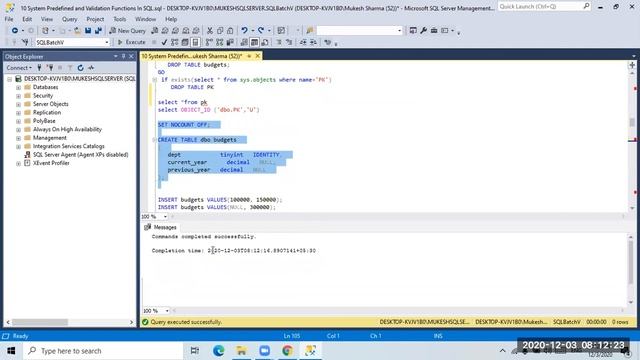
Task: Click the Connect Object Explorer plug icon
Action: [x=39, y=68]
